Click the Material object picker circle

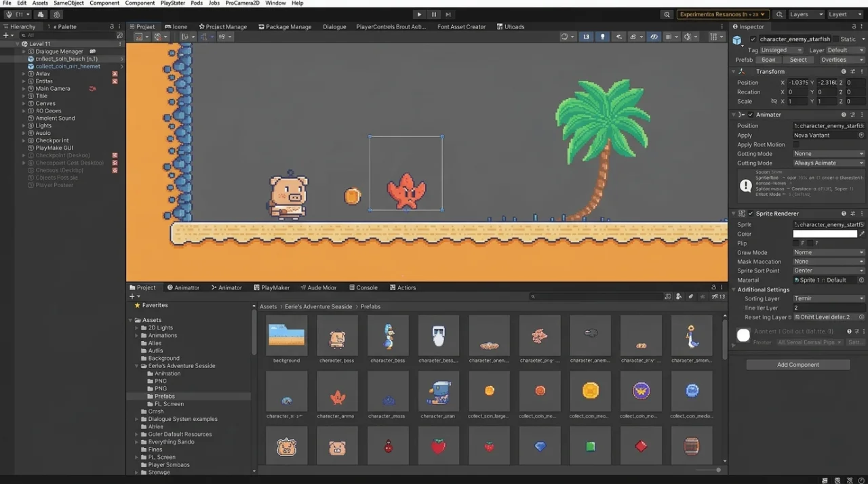point(861,280)
